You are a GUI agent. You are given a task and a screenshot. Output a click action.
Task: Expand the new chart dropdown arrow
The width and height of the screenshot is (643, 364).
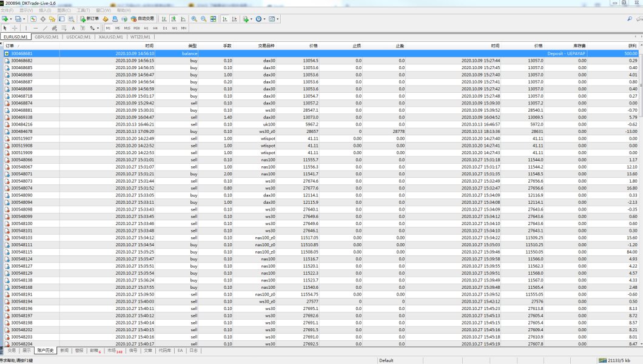[11, 19]
